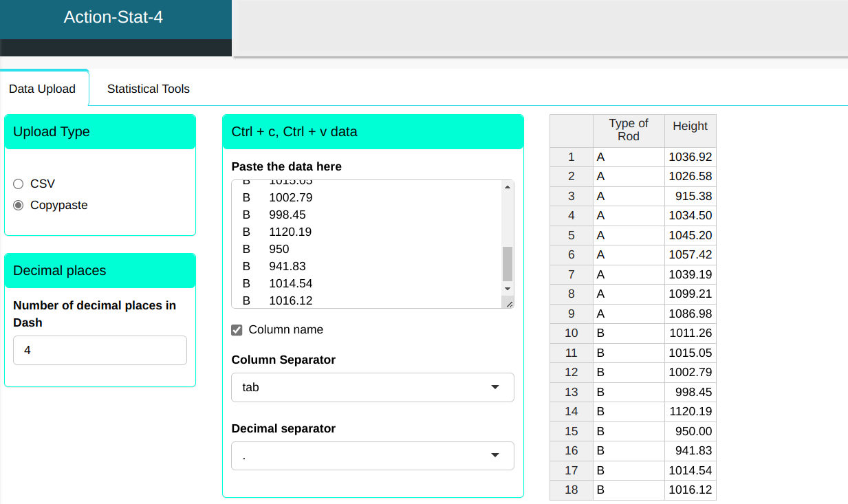
Task: Click the decimal places number field
Action: pos(100,350)
